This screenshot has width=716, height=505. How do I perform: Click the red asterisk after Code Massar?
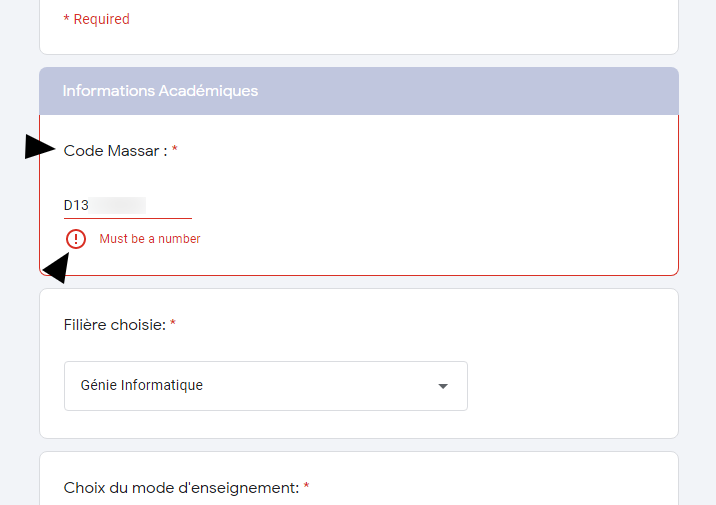pyautogui.click(x=175, y=150)
